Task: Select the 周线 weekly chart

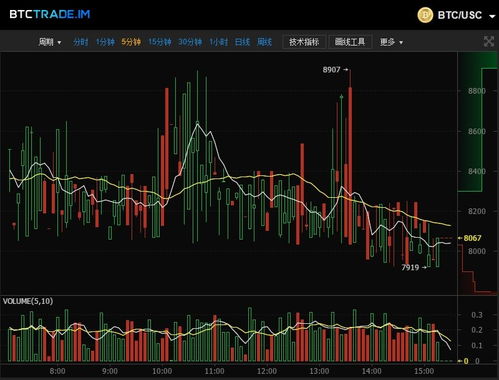Action: tap(264, 42)
